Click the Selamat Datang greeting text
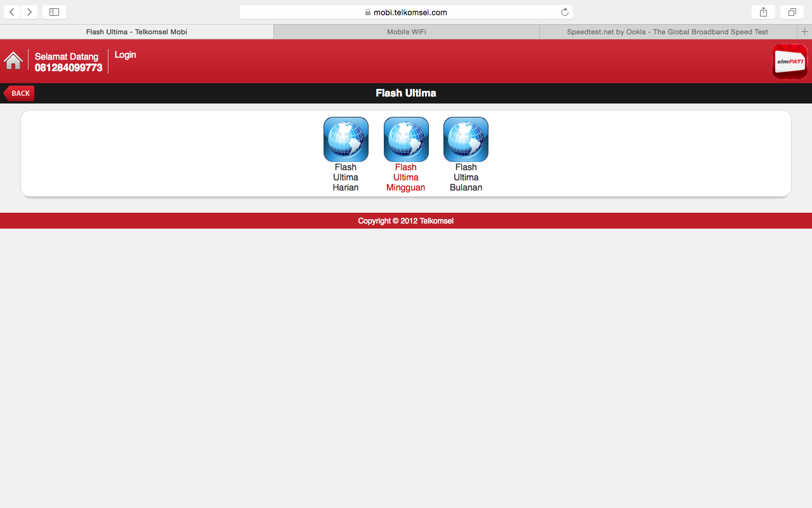 click(67, 57)
